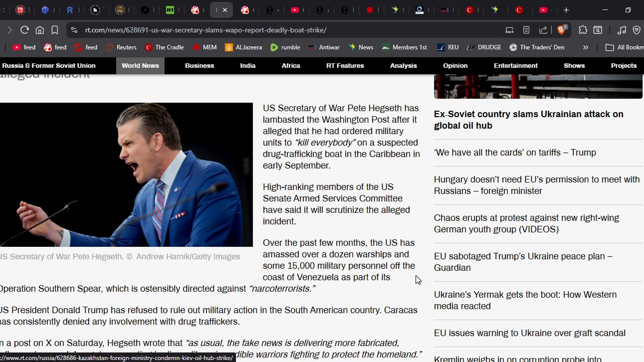Open the Shows section
This screenshot has width=644, height=362.
point(574,66)
